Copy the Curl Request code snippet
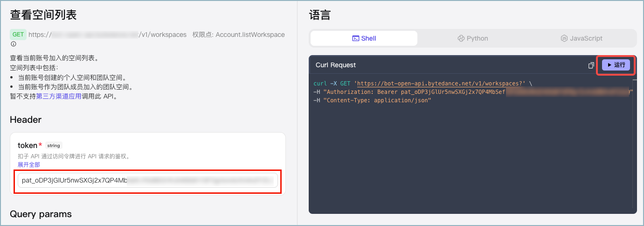The width and height of the screenshot is (644, 226). tap(591, 65)
